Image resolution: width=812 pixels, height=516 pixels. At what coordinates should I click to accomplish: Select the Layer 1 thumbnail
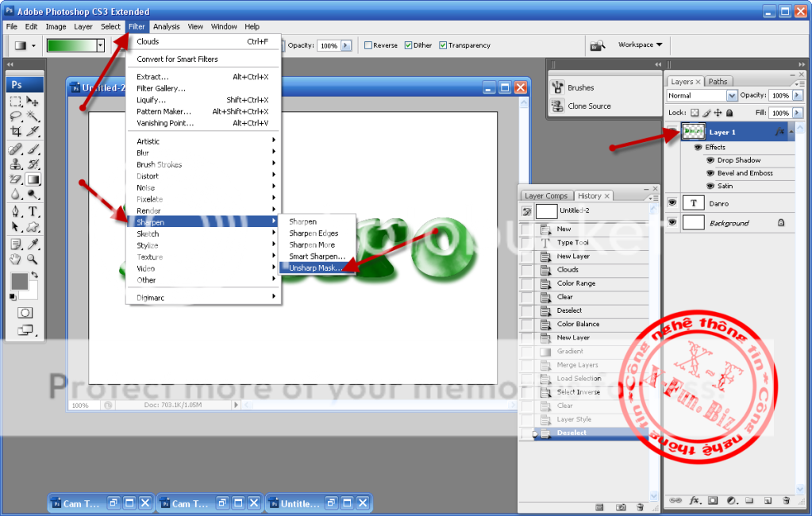point(694,132)
